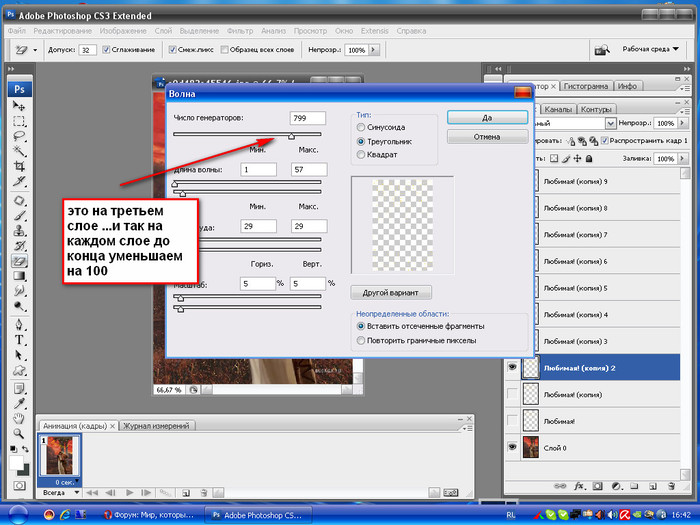Play the animation in Animation panel
Viewport: 700px width, 525px height.
pos(129,492)
